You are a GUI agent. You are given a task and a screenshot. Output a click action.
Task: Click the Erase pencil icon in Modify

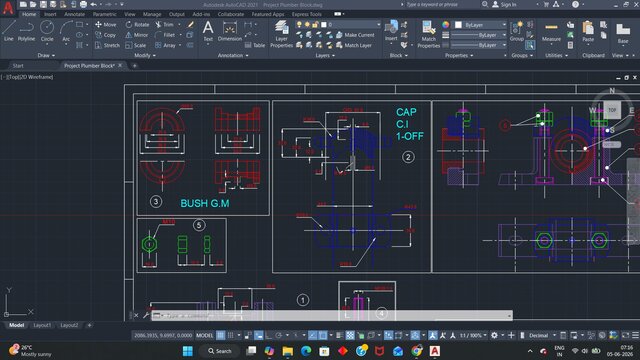coord(190,24)
